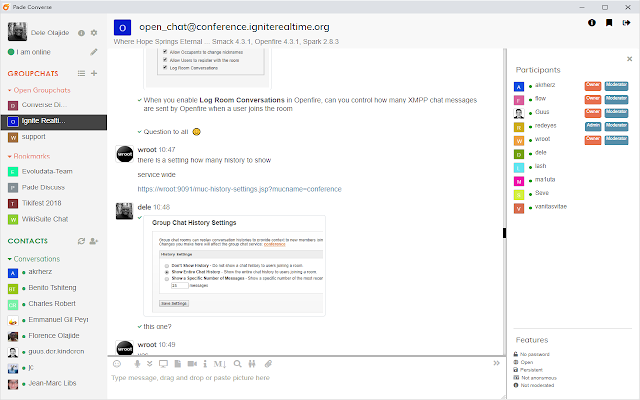The image size is (640, 400).
Task: Open chat with Florence Olajide
Action: point(53,336)
